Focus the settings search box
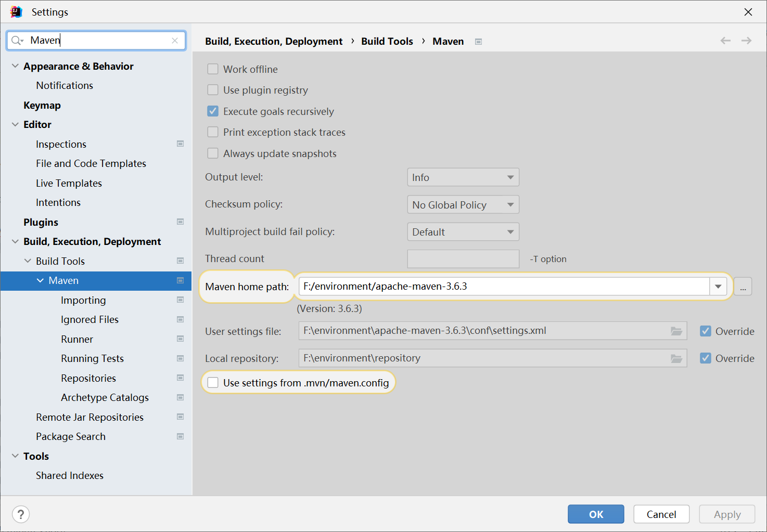767x532 pixels. coord(96,41)
